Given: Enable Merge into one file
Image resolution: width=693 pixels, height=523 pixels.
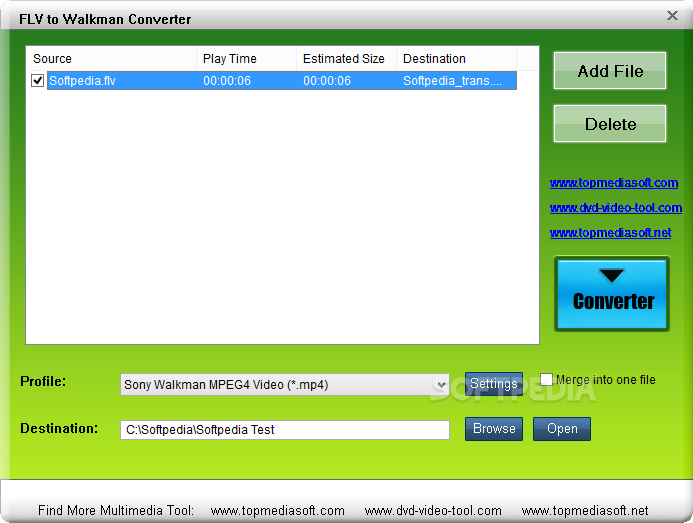Looking at the screenshot, I should (x=546, y=379).
